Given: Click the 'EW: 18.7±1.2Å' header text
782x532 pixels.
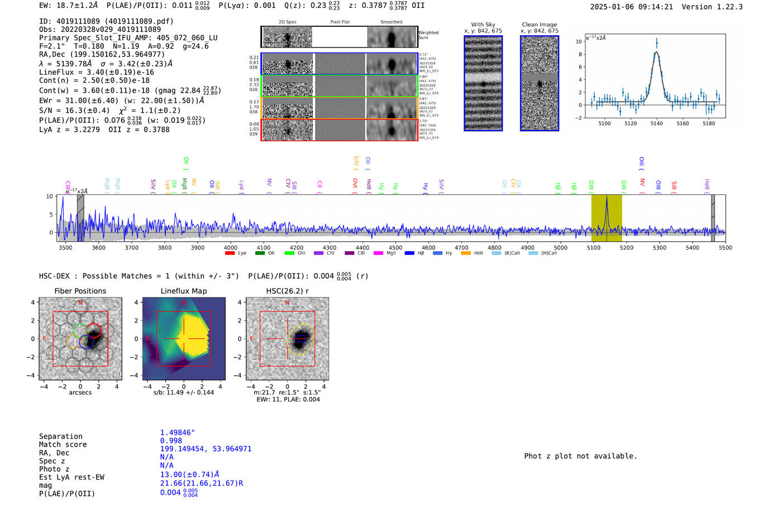Looking at the screenshot, I should (68, 5).
